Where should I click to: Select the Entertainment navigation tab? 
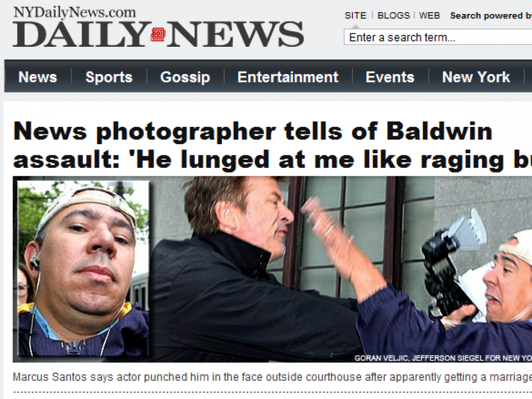coord(288,77)
